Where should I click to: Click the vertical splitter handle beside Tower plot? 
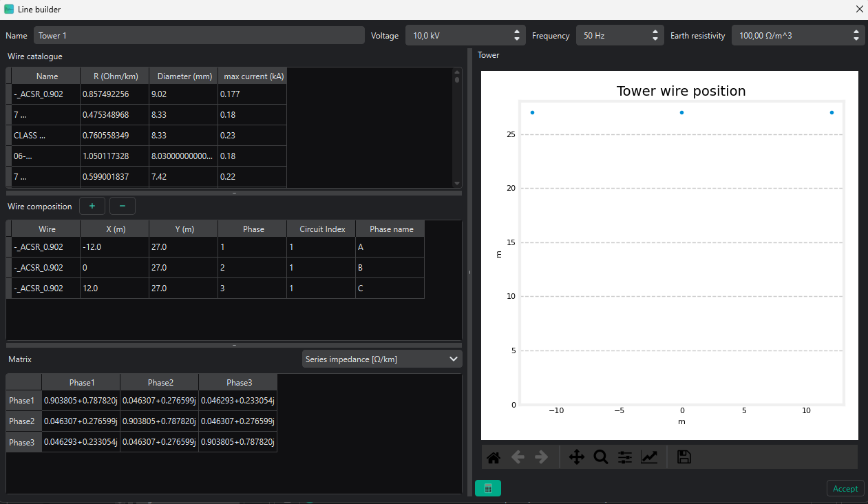pos(469,272)
